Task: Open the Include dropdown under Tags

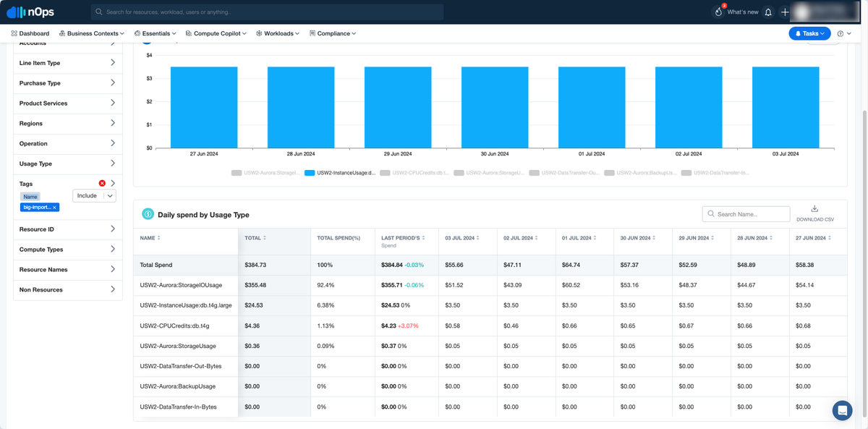Action: (94, 196)
